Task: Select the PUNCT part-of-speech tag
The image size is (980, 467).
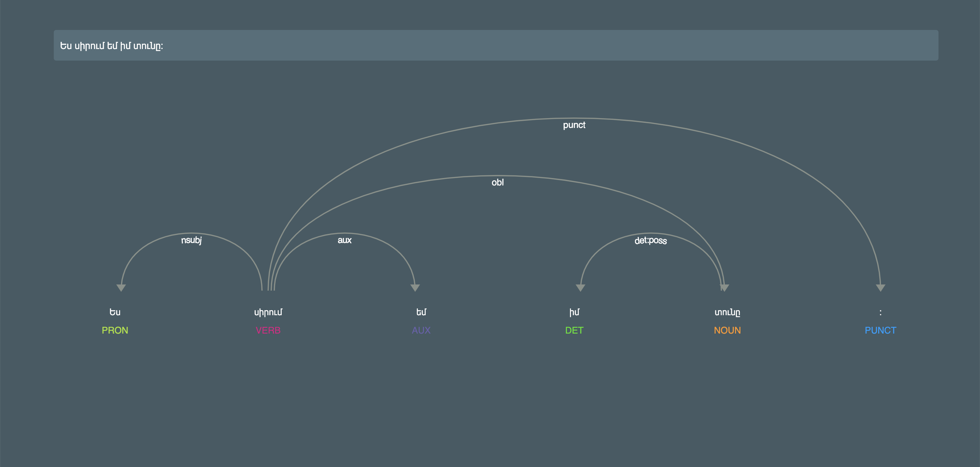Action: 880,330
